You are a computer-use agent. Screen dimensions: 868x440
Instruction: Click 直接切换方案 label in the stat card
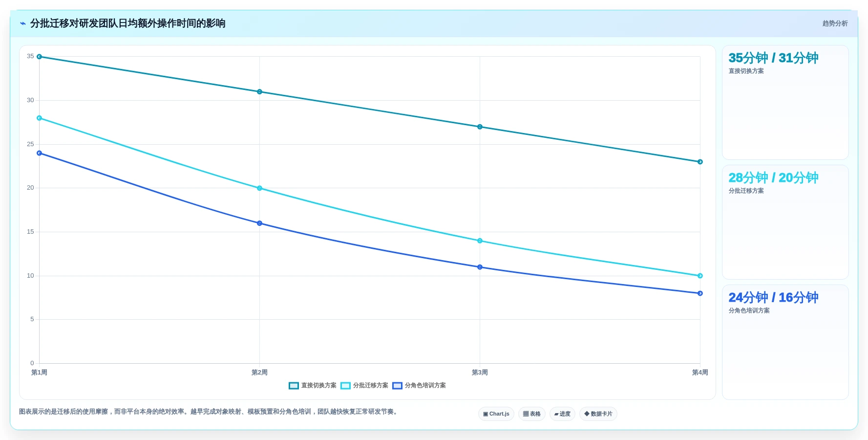click(x=746, y=71)
